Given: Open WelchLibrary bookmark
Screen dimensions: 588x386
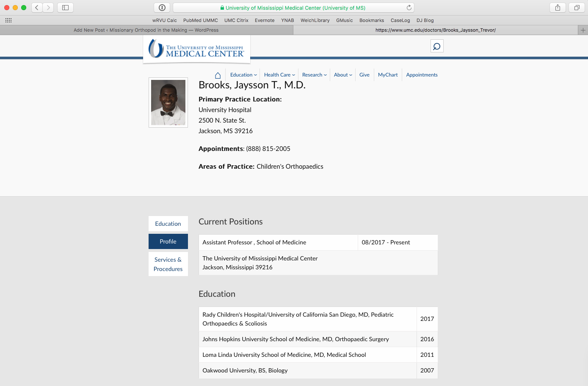Looking at the screenshot, I should point(315,20).
